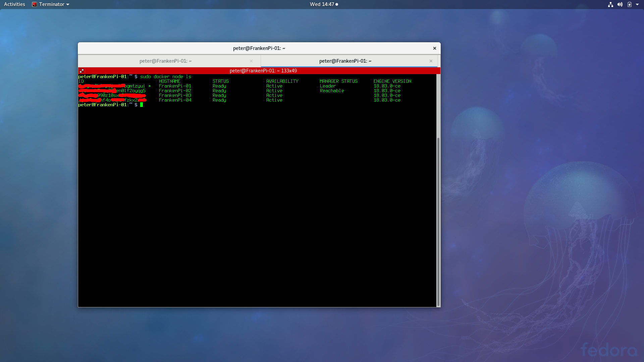This screenshot has width=644, height=362.
Task: Click the terminal vertical scrollbar handle
Action: coord(438,221)
